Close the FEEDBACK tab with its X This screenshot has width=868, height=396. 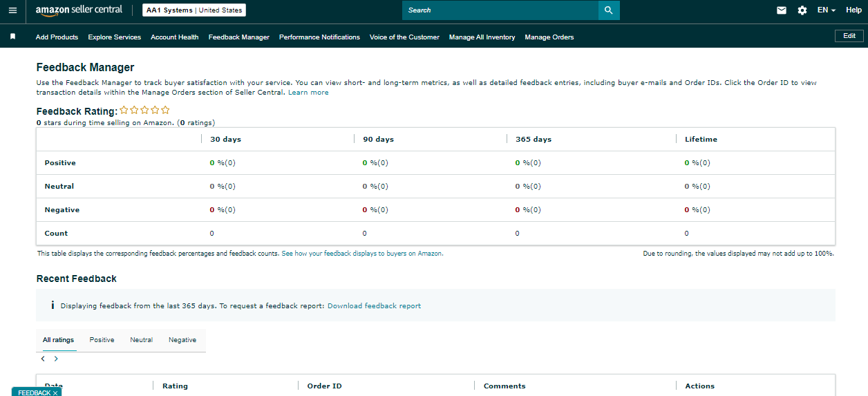pos(55,393)
